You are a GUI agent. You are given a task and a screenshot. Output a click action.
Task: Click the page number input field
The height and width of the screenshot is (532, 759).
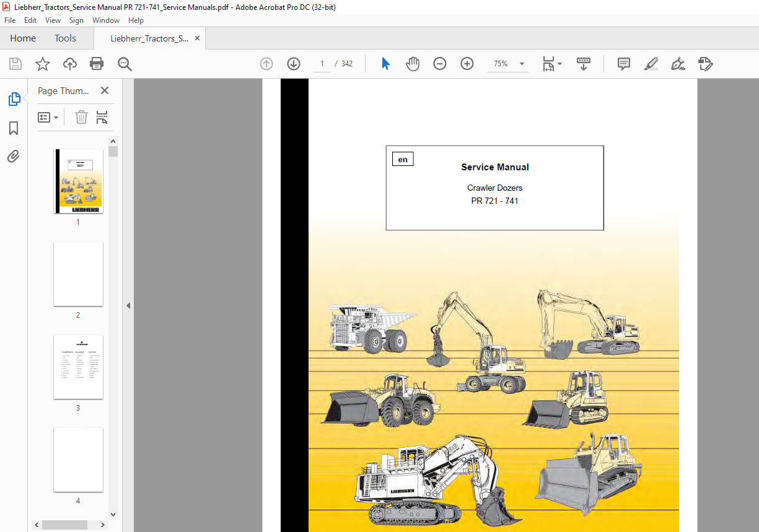point(322,64)
